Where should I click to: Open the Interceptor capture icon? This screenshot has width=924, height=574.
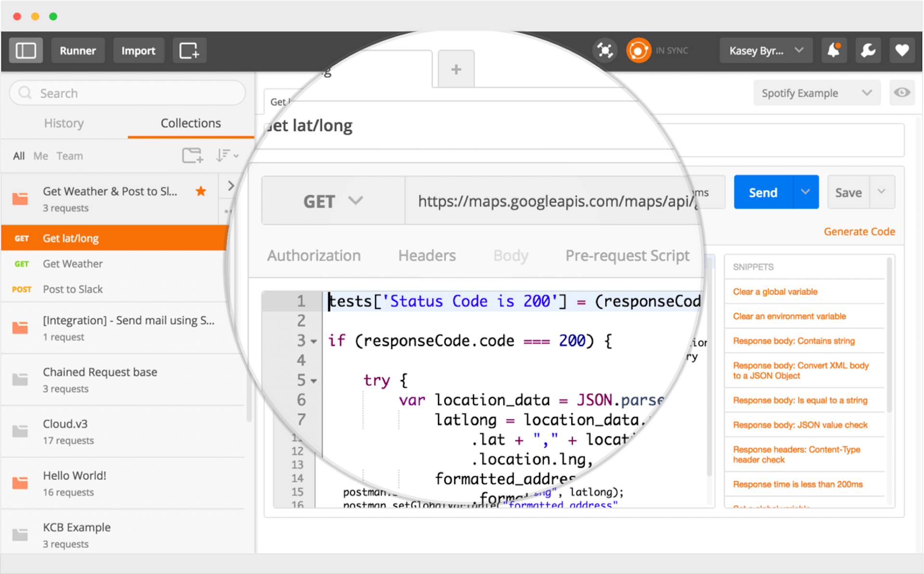point(605,50)
